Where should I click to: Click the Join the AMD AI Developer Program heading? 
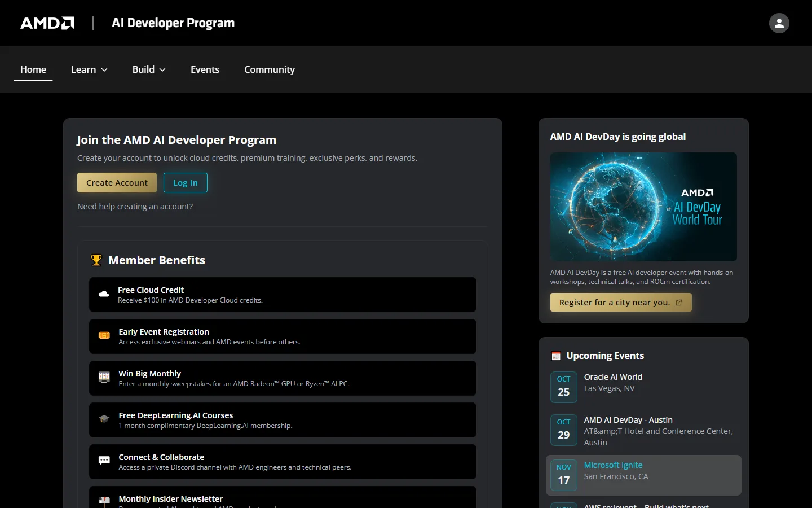click(x=176, y=140)
